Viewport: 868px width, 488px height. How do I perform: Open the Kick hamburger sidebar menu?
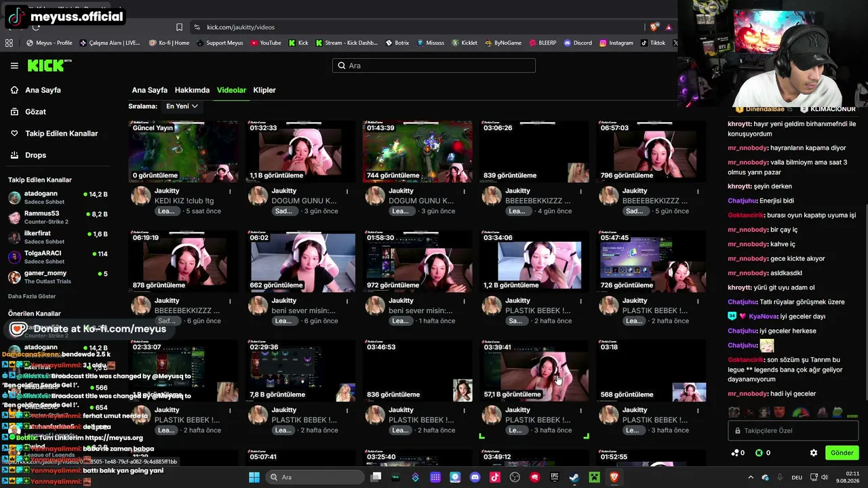pos(14,66)
